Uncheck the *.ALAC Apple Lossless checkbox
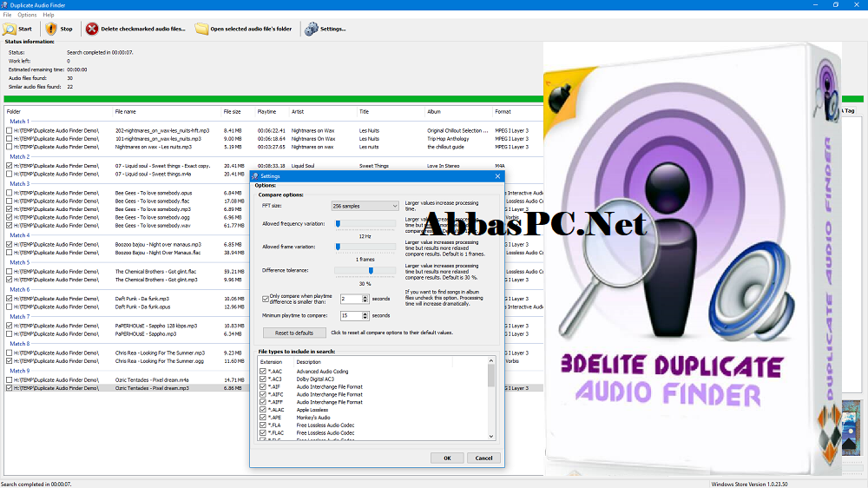Viewport: 868px width, 488px height. click(x=262, y=410)
